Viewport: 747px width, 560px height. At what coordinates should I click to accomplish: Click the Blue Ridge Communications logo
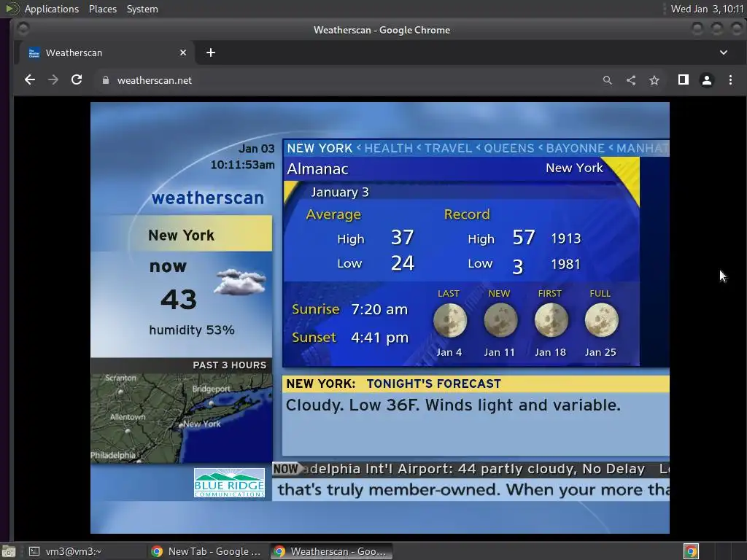pos(229,483)
